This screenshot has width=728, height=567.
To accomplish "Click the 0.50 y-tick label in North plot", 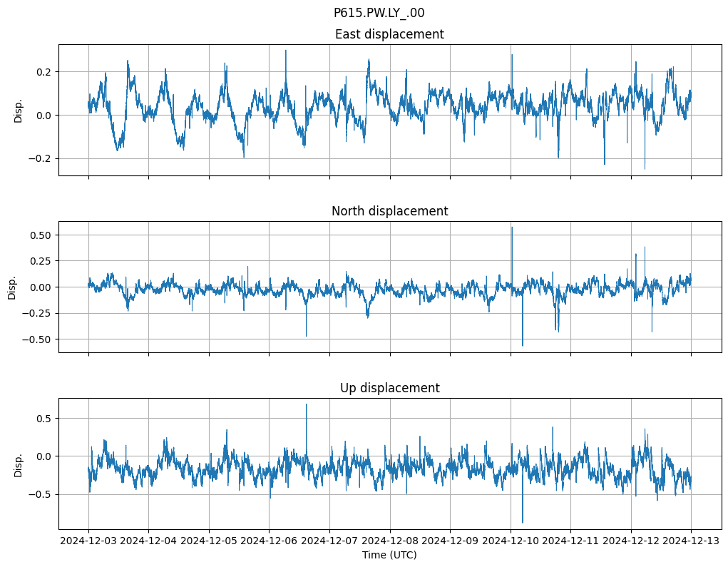I will [x=41, y=235].
